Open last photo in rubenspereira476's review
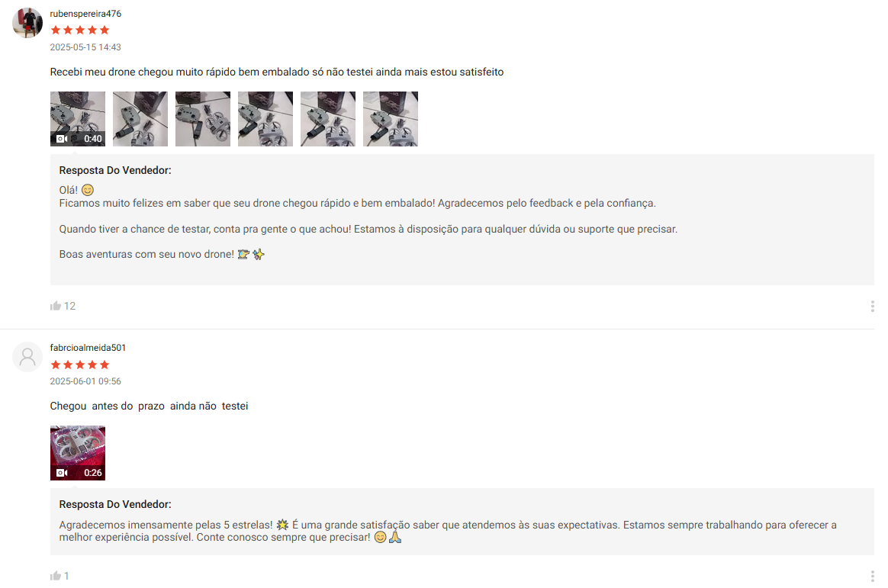888x588 pixels. (x=391, y=119)
